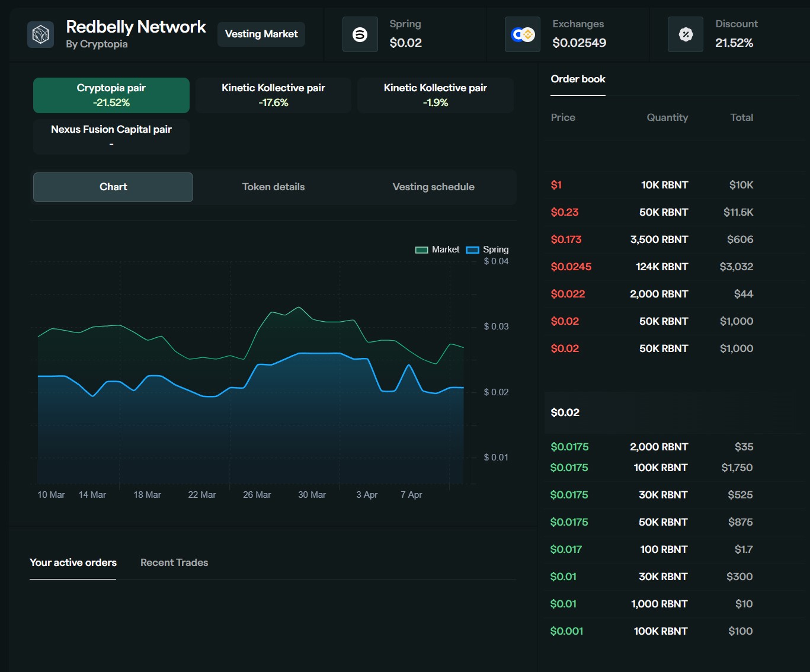Show Your active orders tab
The width and height of the screenshot is (810, 672).
73,563
